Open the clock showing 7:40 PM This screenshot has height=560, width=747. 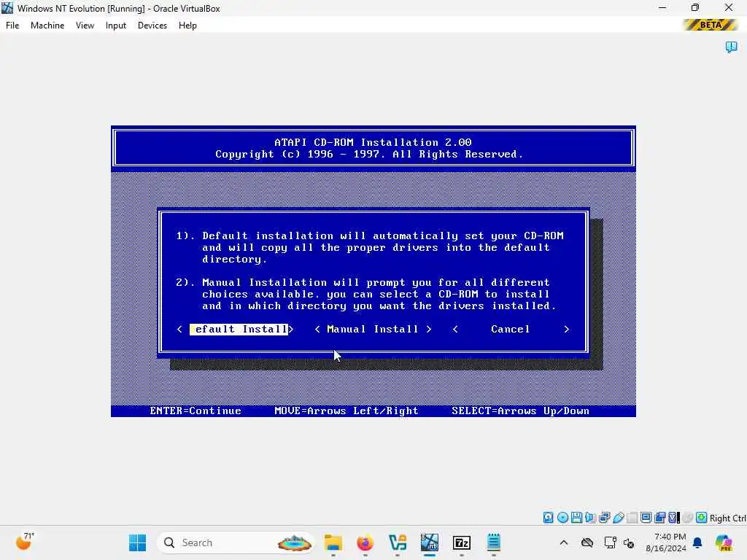pyautogui.click(x=665, y=542)
